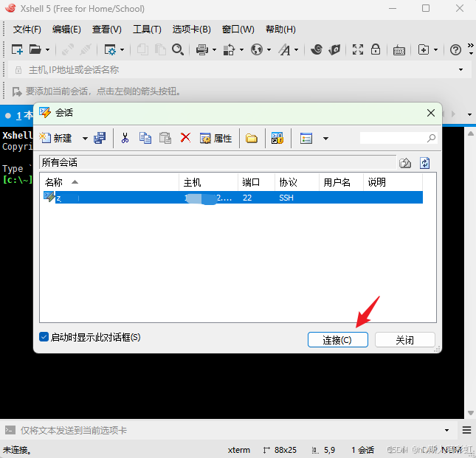
Task: Close the Sessions dialog with X
Action: [x=431, y=113]
